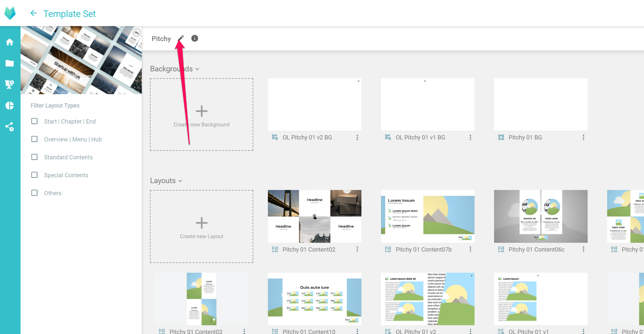
Task: Enable the Special Contents filter
Action: (34, 175)
